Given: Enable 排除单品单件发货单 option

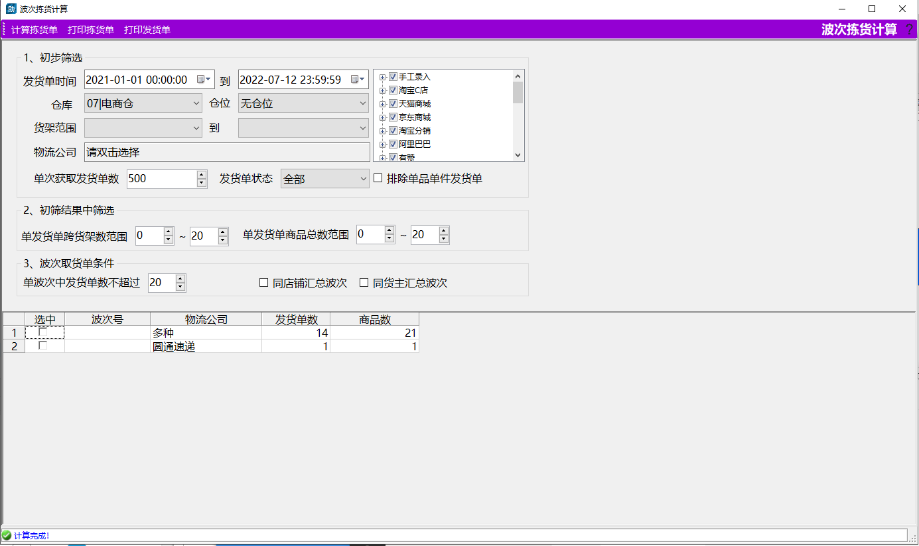Looking at the screenshot, I should 378,179.
